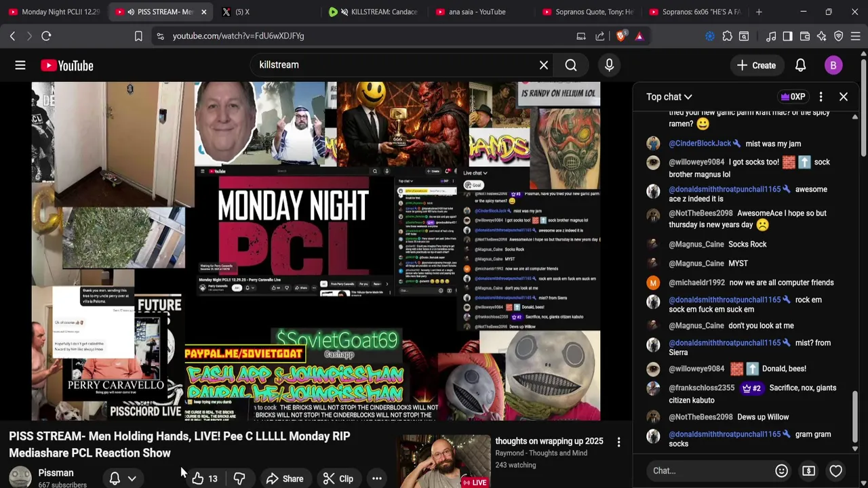The height and width of the screenshot is (488, 868).
Task: Close the live chat panel
Action: tap(844, 97)
